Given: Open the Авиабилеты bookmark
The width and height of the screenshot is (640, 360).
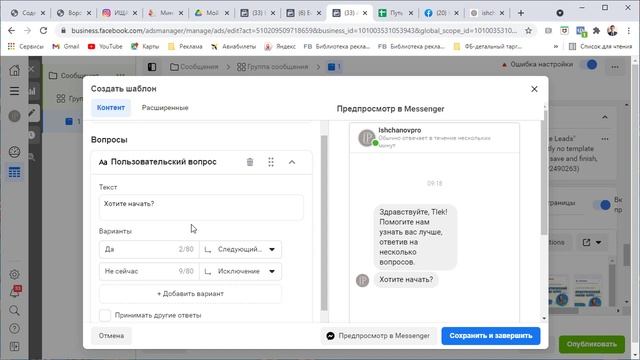Looking at the screenshot, I should tap(233, 47).
